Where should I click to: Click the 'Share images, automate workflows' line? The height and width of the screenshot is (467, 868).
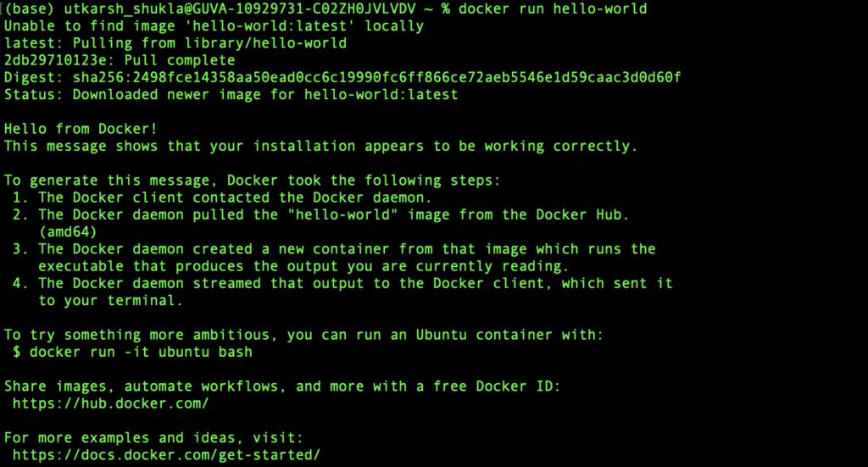282,386
